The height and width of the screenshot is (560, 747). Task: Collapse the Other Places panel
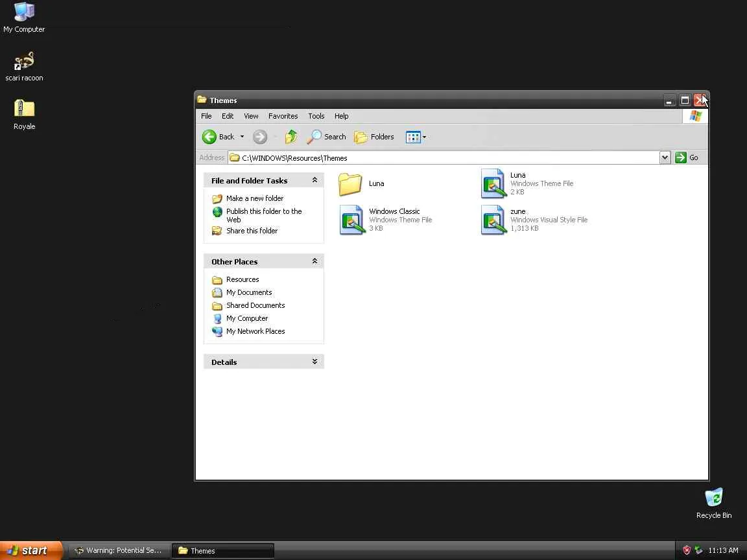(314, 261)
